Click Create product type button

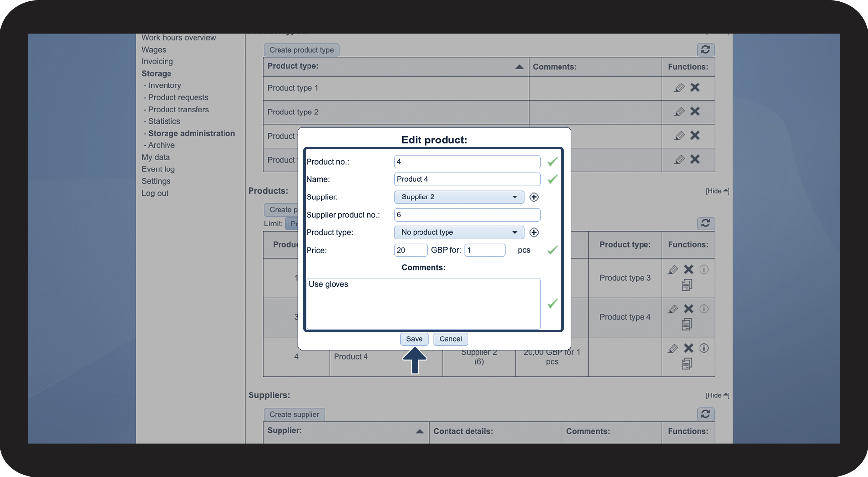tap(302, 50)
